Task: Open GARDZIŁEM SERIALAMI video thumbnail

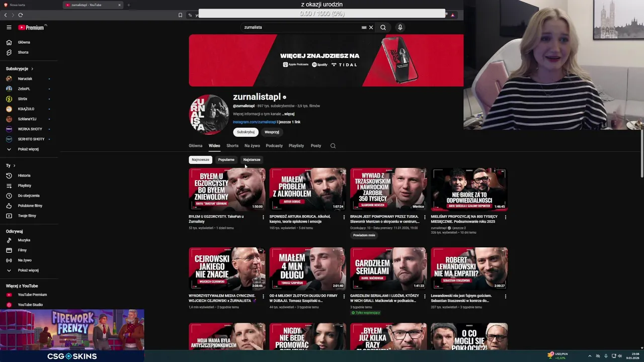Action: 388,268
